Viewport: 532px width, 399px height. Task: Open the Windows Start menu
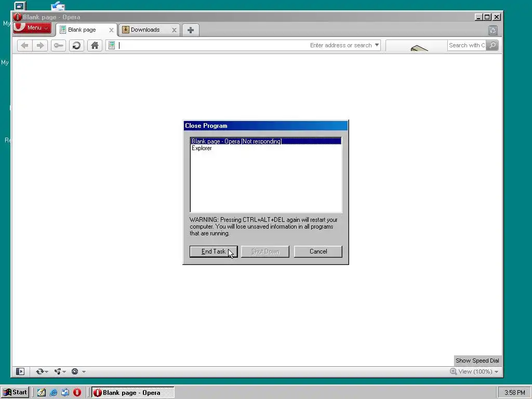click(x=15, y=392)
